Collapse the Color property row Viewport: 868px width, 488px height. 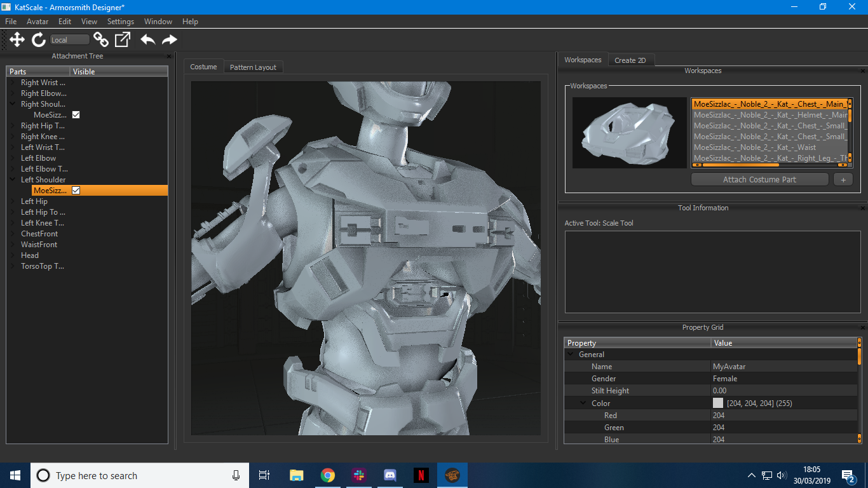click(583, 403)
